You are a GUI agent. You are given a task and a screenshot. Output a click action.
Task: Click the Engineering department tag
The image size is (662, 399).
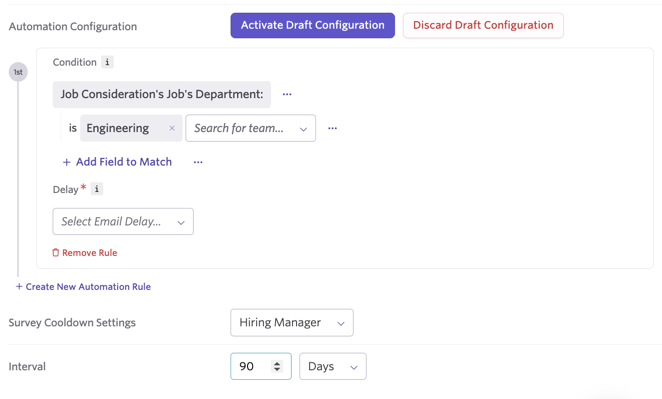click(x=131, y=128)
